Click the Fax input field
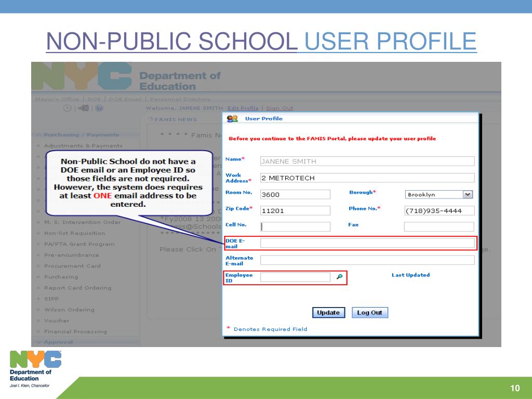This screenshot has width=532, height=399. [x=440, y=227]
